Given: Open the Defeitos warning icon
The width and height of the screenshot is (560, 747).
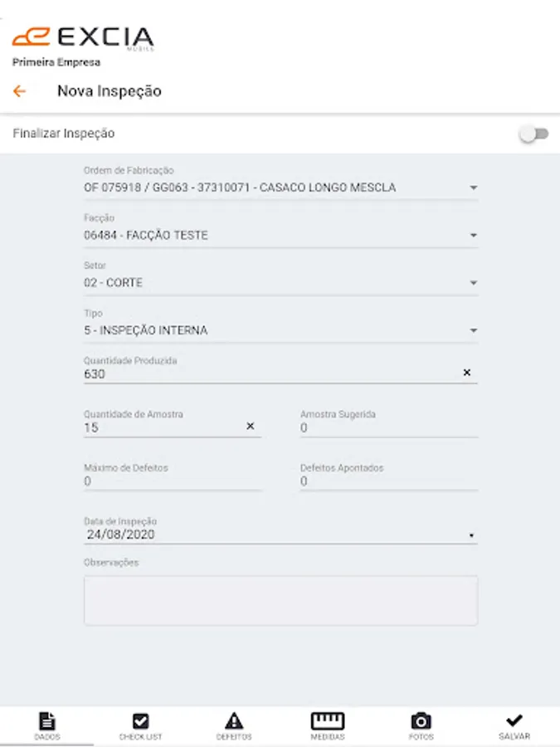Looking at the screenshot, I should point(234,721).
